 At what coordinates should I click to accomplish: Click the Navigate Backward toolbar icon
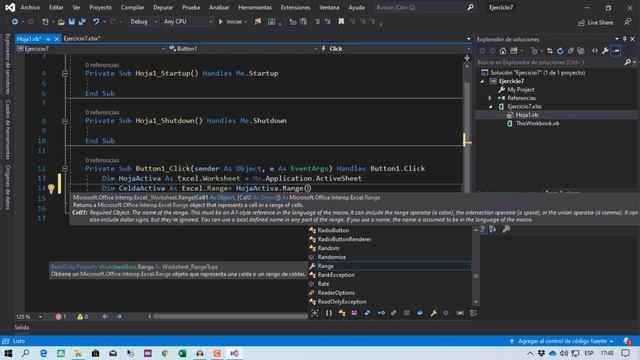point(15,22)
